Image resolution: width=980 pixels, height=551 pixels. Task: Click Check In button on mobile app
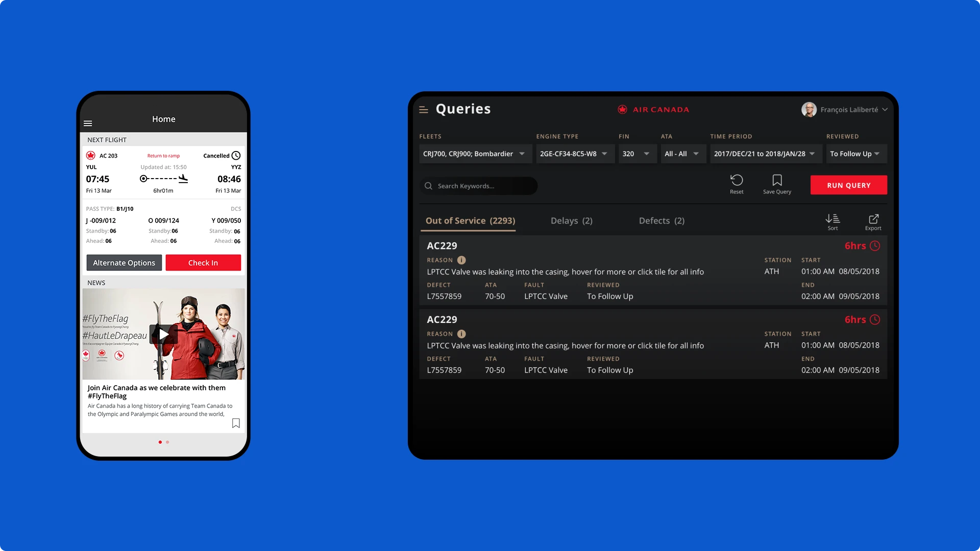point(203,262)
